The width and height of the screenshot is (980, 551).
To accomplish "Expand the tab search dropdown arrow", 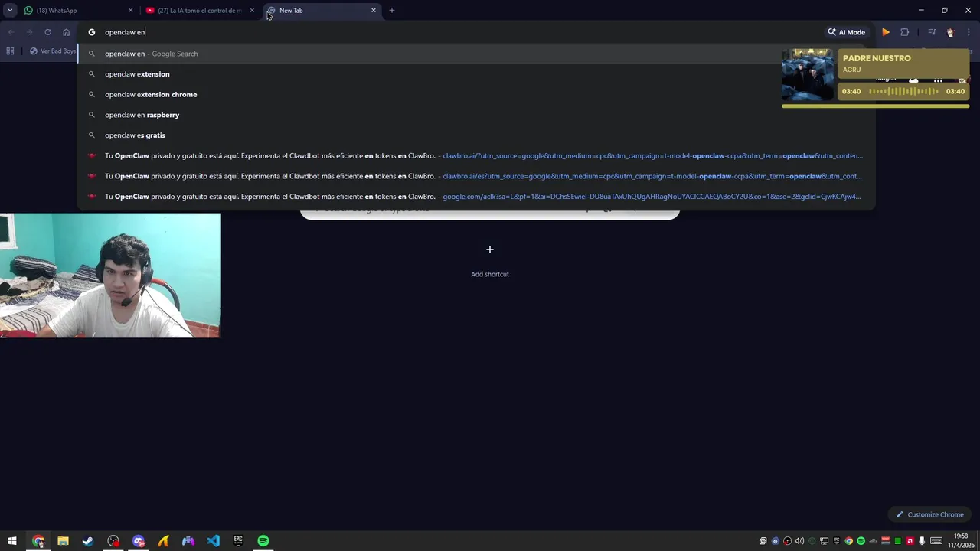I will point(10,10).
